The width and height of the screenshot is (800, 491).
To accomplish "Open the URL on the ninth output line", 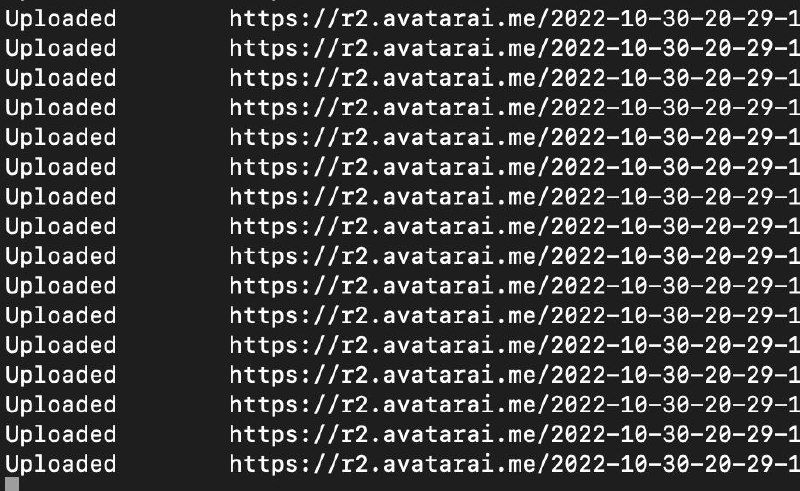I will click(515, 256).
